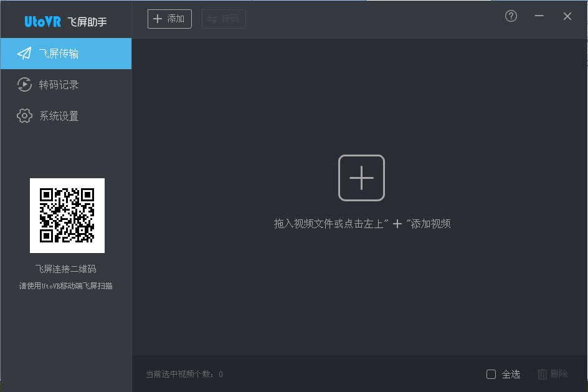
Task: Enable the 全选 select-all checkbox
Action: coord(491,374)
